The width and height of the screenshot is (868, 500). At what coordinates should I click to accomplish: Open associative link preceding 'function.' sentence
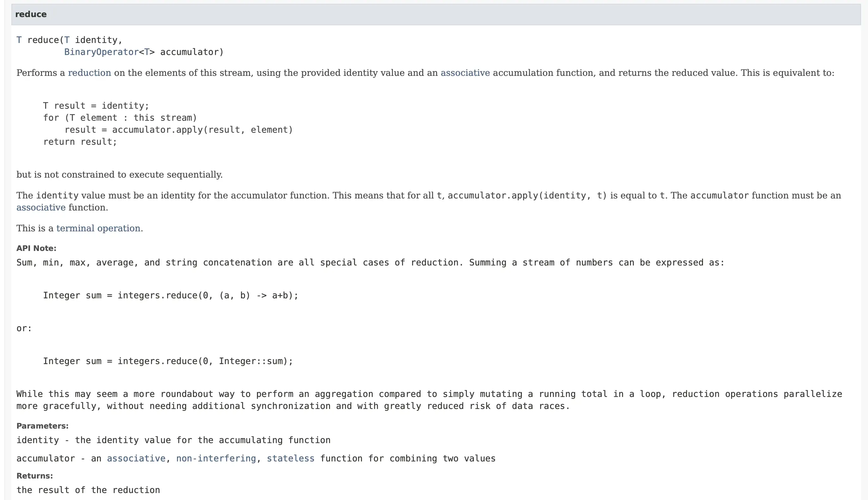coord(41,207)
